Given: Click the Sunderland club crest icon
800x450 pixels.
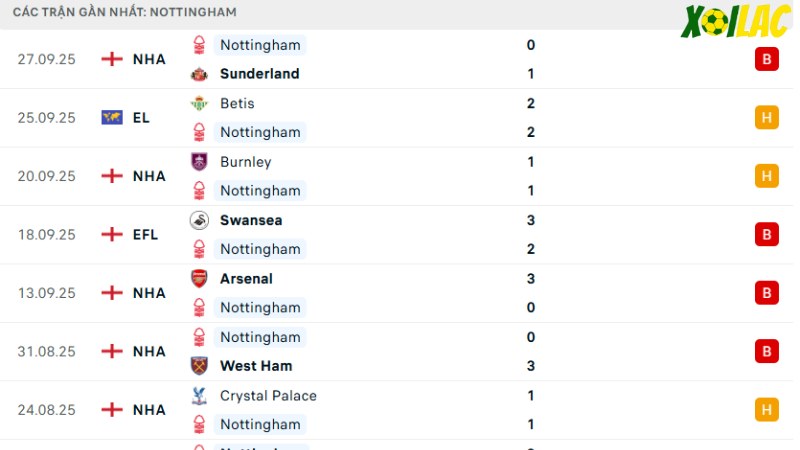Looking at the screenshot, I should [x=199, y=74].
